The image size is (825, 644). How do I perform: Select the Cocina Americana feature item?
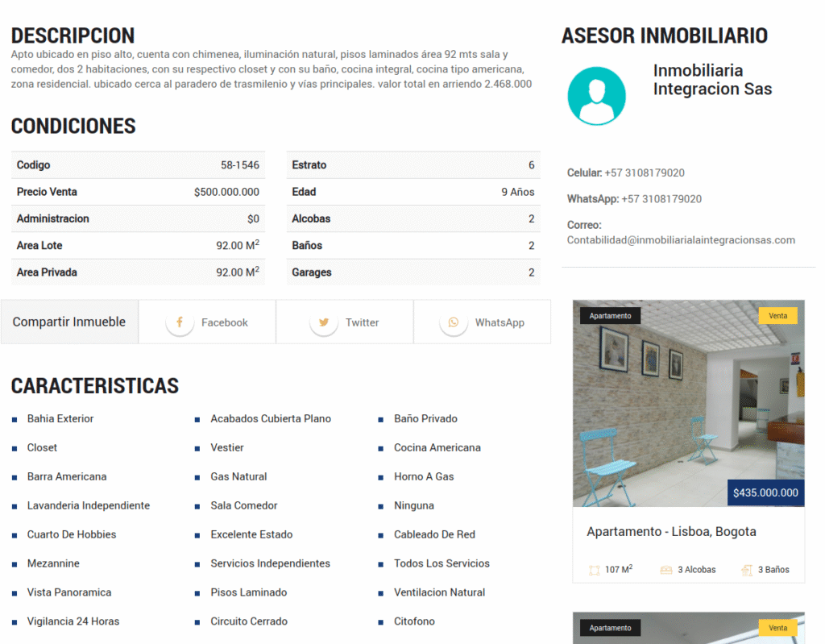(x=437, y=447)
